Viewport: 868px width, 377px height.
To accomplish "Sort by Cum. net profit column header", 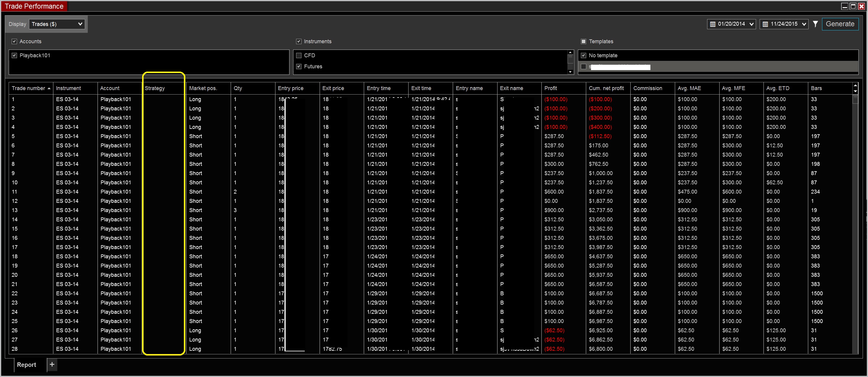I will [x=606, y=88].
